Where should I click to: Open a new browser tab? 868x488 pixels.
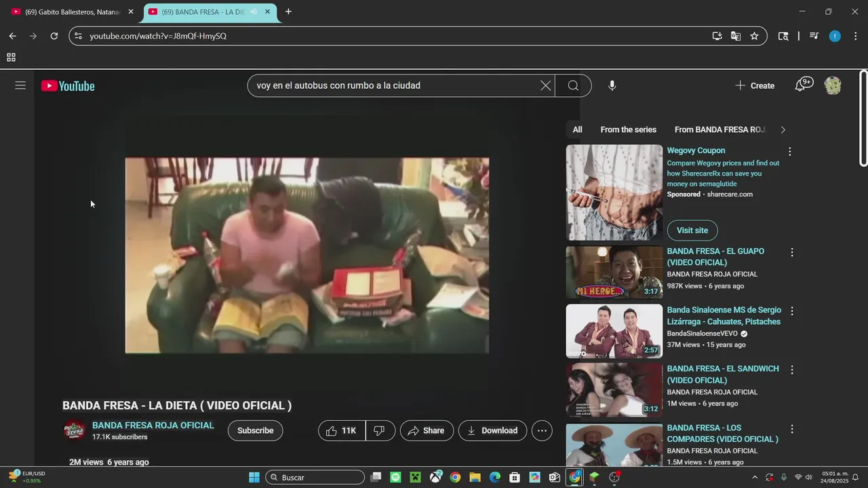(x=288, y=12)
